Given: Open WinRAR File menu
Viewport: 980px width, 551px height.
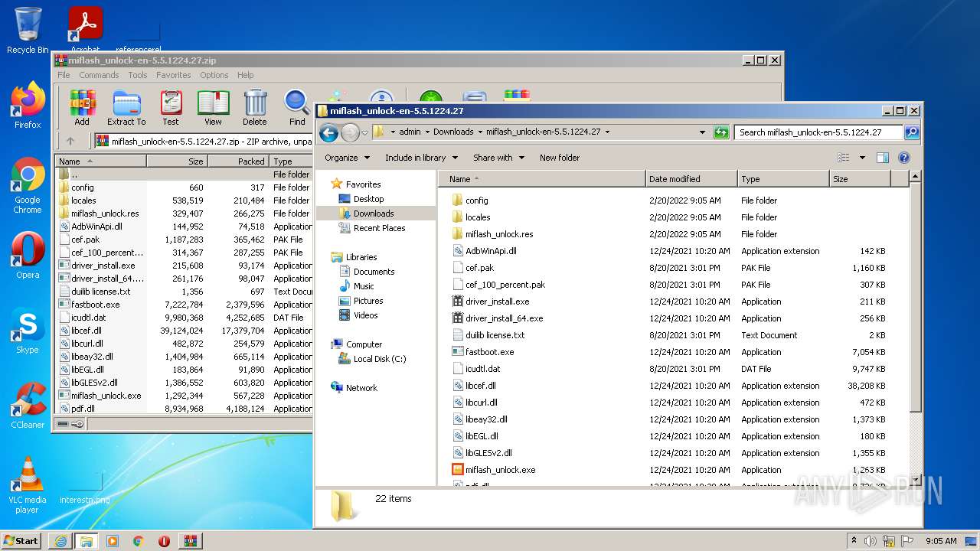Looking at the screenshot, I should (x=64, y=75).
